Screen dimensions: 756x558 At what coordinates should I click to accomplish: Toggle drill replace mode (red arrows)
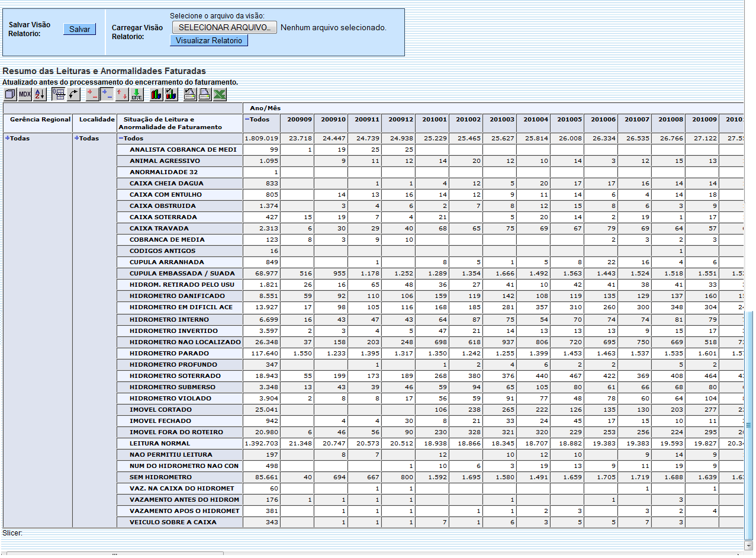tap(122, 94)
